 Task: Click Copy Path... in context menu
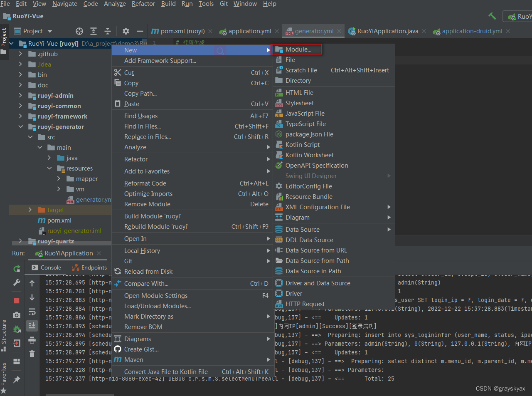tap(192, 94)
